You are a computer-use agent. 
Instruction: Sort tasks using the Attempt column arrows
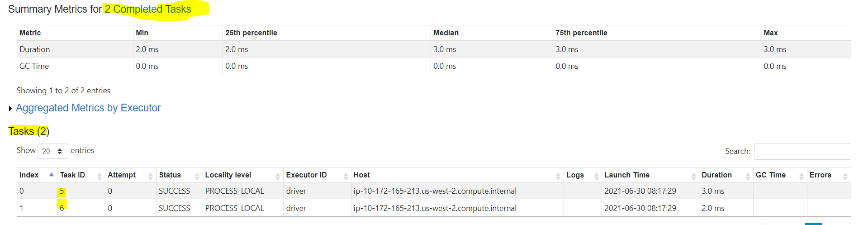[x=151, y=176]
